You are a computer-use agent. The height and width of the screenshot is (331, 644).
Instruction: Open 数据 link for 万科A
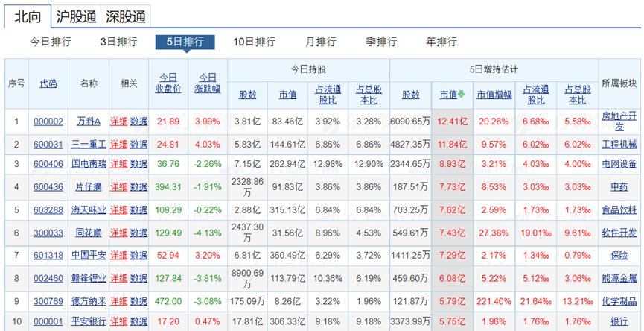click(138, 122)
